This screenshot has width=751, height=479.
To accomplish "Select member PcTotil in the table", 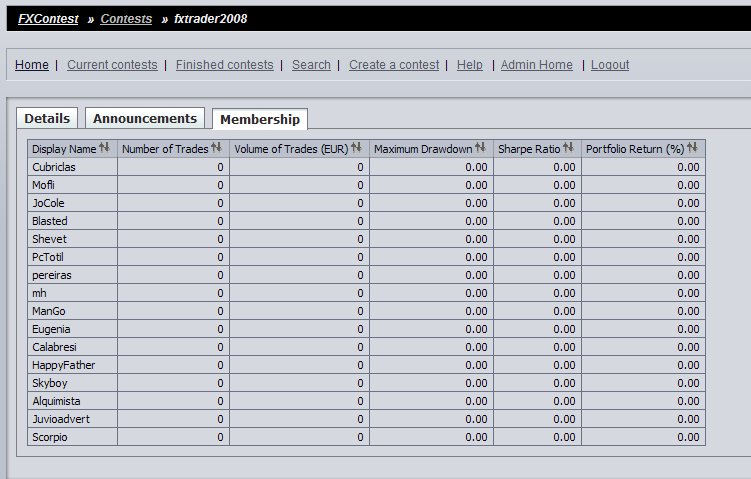I will [x=47, y=257].
